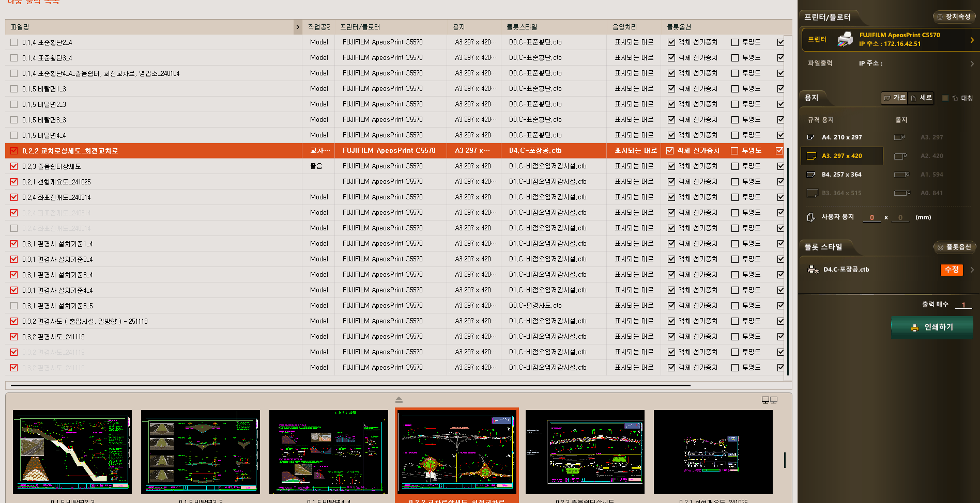Sort by the 작업공간 column header

pyautogui.click(x=319, y=27)
